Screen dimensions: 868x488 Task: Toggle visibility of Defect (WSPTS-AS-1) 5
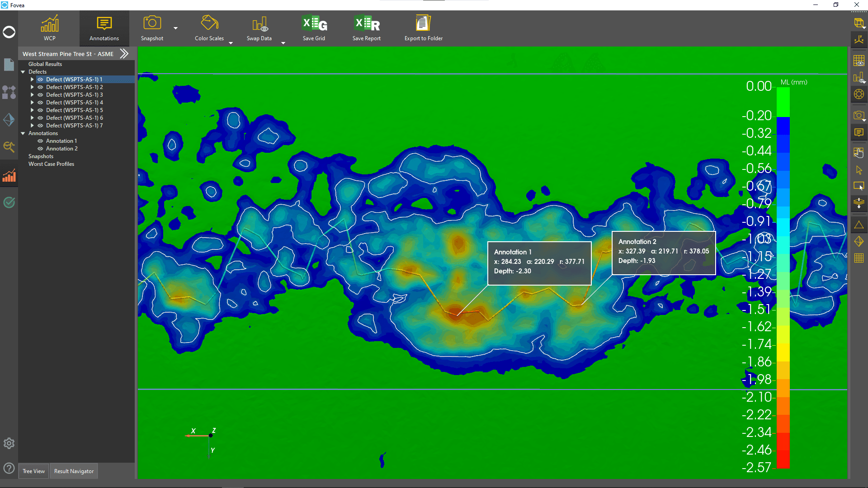tap(40, 110)
